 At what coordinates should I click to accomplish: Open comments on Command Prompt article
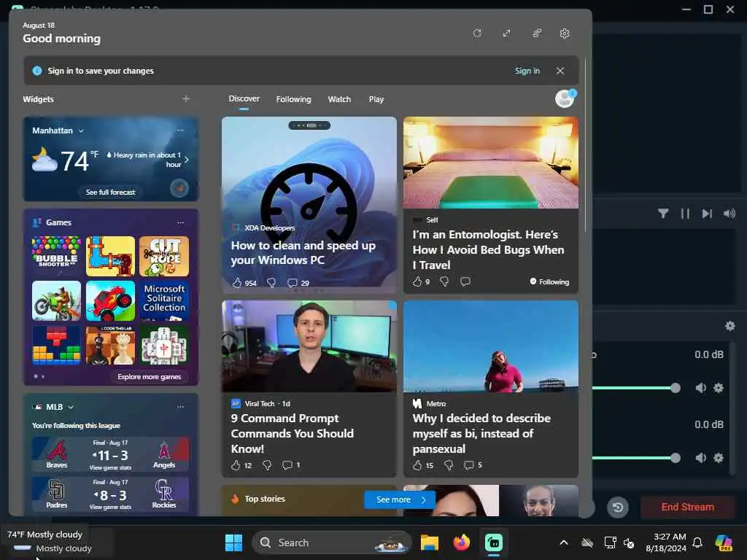[291, 464]
